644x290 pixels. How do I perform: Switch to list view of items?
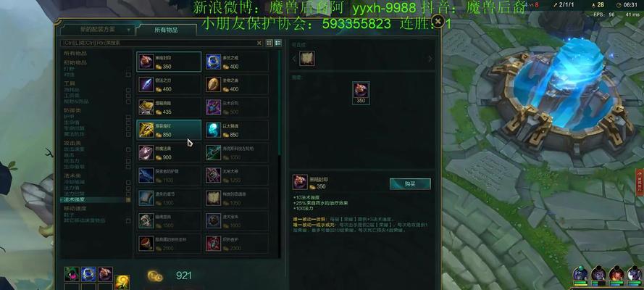coord(278,43)
